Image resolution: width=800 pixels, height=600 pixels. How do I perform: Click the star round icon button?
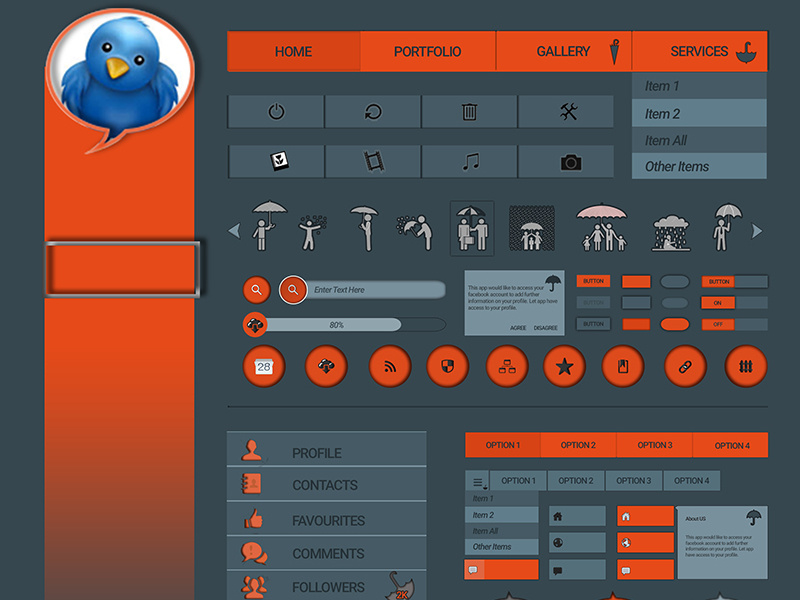tap(564, 366)
